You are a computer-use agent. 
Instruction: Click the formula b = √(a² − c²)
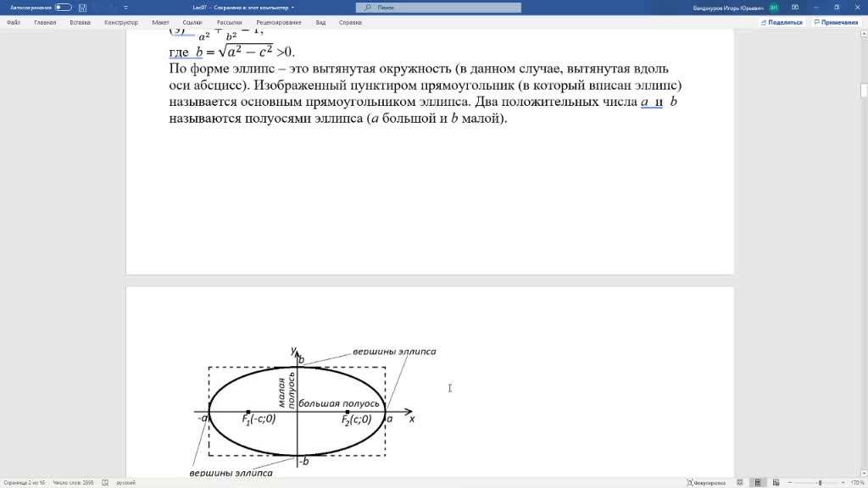(x=234, y=52)
